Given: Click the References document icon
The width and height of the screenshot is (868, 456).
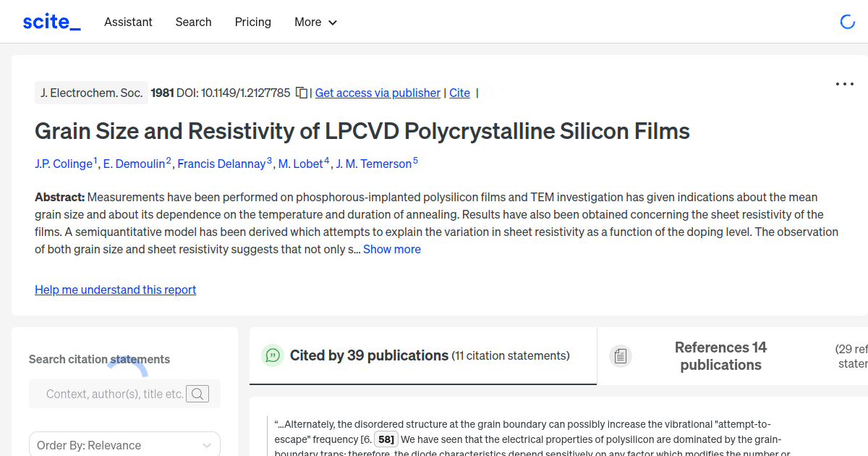Looking at the screenshot, I should tap(620, 355).
